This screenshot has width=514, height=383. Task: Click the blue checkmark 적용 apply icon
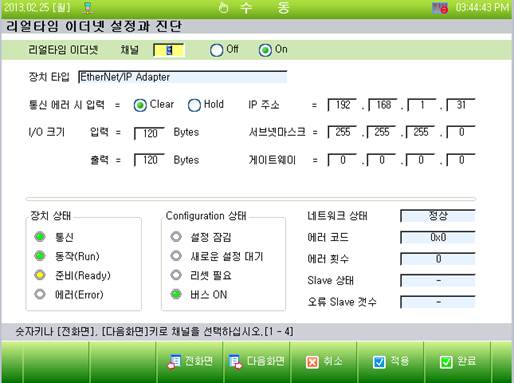pos(379,362)
